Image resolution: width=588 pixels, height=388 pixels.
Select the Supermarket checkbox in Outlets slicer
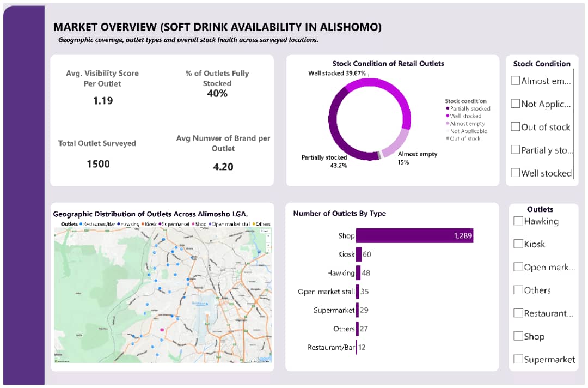tap(518, 359)
